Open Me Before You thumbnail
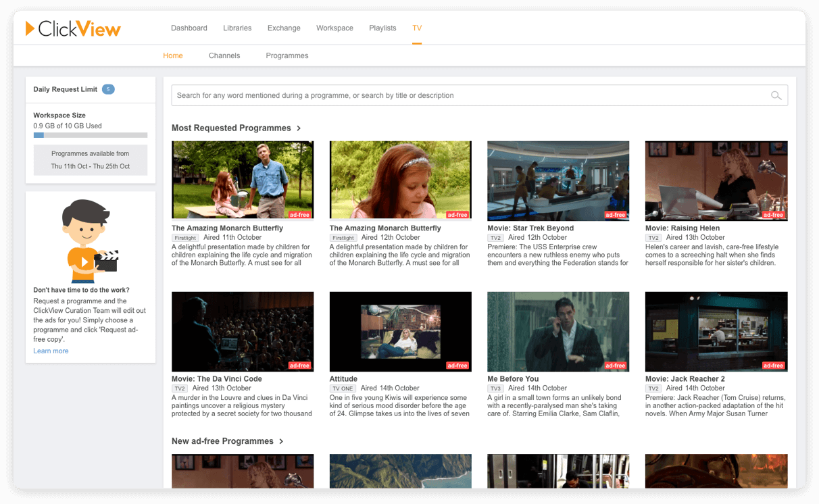819x504 pixels. coord(558,331)
